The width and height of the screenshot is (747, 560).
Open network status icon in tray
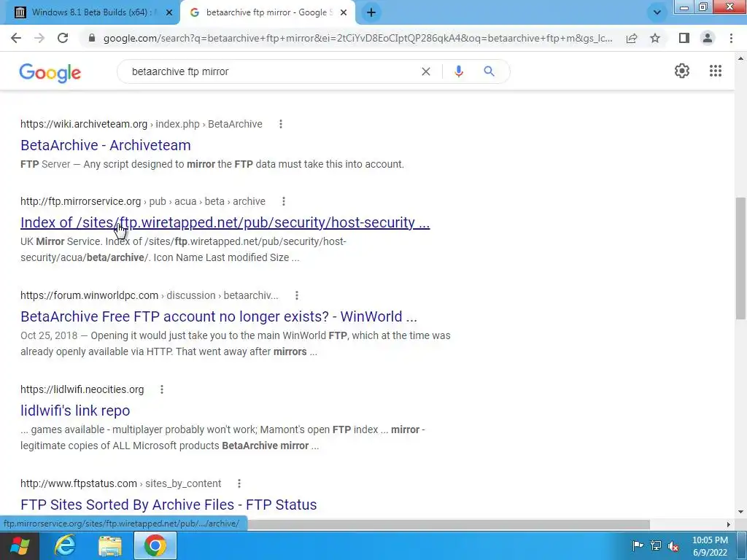656,545
